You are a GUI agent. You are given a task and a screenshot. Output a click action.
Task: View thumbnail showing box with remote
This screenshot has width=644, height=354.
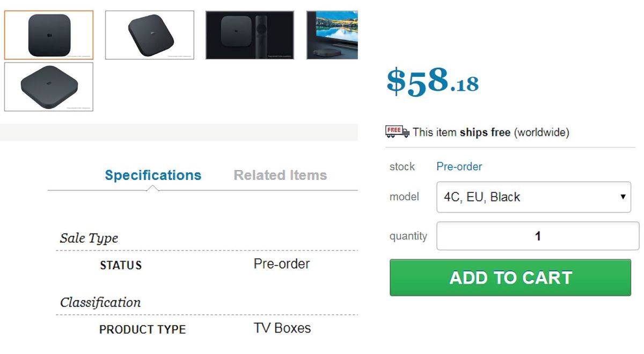250,35
